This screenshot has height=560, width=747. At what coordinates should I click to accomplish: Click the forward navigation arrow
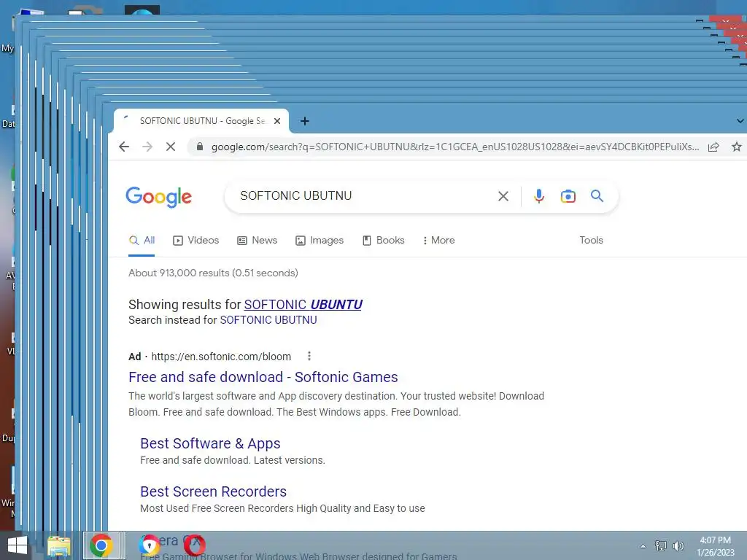click(147, 147)
